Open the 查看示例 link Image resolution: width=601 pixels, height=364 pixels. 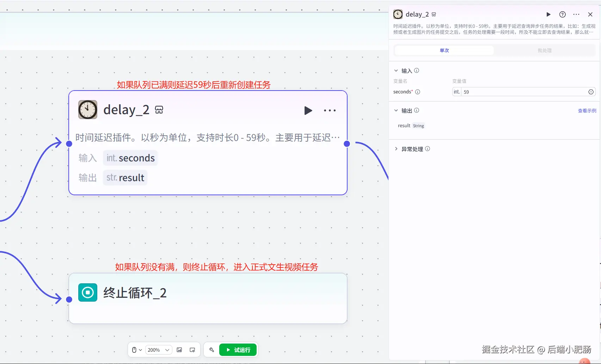coord(587,111)
